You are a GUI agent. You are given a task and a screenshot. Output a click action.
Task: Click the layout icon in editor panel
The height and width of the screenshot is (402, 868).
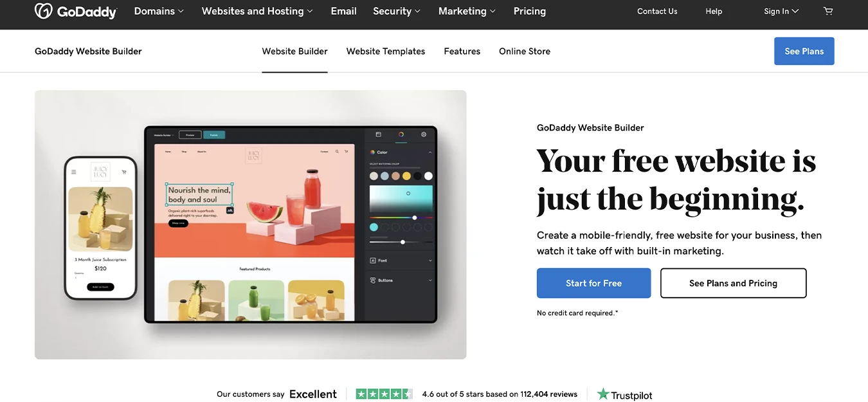378,134
